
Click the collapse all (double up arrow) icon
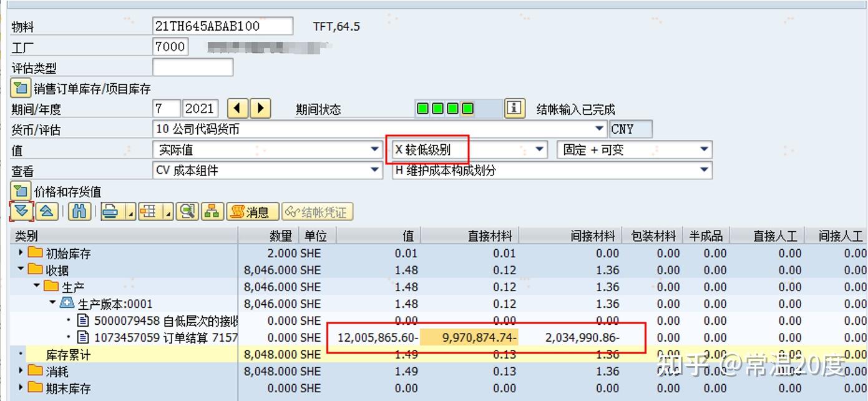coord(46,211)
